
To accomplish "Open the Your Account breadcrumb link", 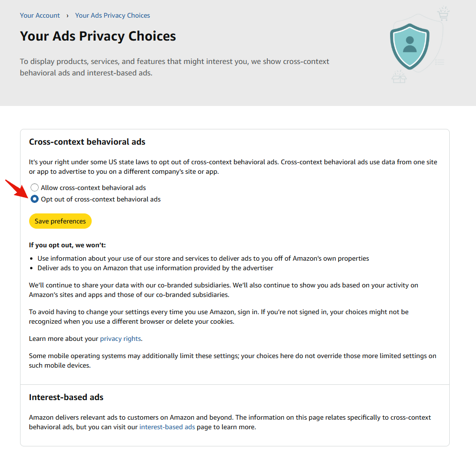I will [40, 15].
